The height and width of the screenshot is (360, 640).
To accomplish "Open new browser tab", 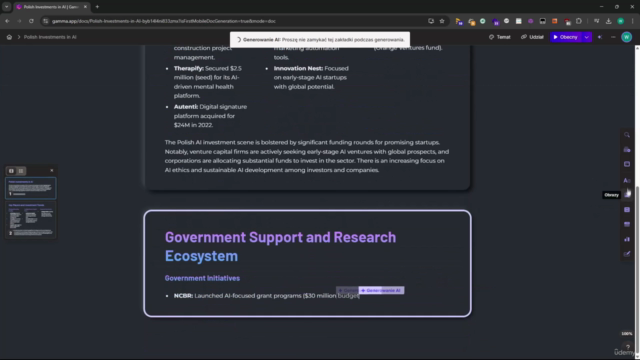I will (x=97, y=7).
